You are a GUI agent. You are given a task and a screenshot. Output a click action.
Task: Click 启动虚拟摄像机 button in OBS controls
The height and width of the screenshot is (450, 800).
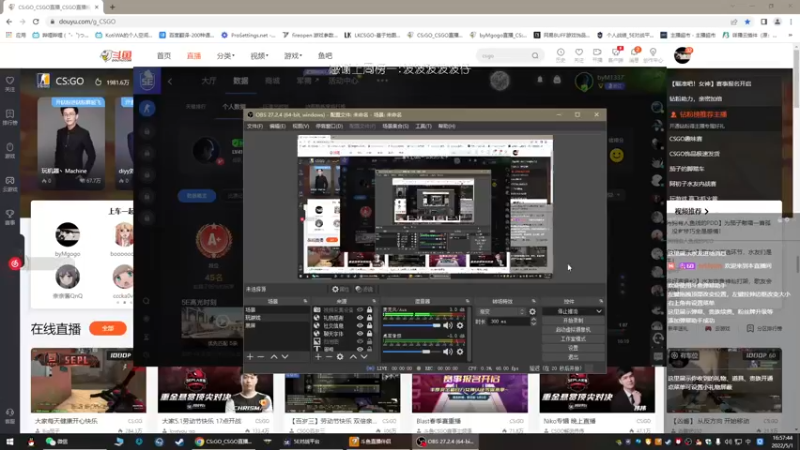click(x=573, y=330)
